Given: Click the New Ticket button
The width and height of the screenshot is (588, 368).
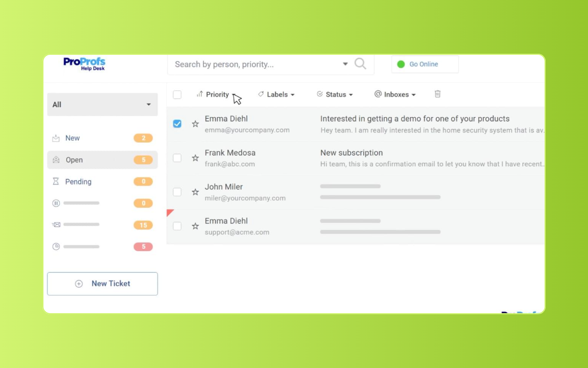Looking at the screenshot, I should [102, 284].
